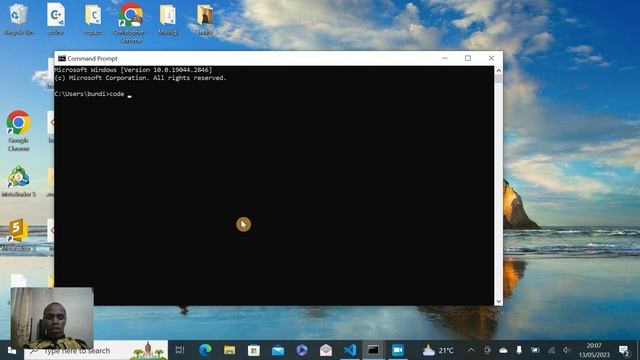The height and width of the screenshot is (360, 640).
Task: Select the Command Prompt title bar text
Action: (x=92, y=58)
